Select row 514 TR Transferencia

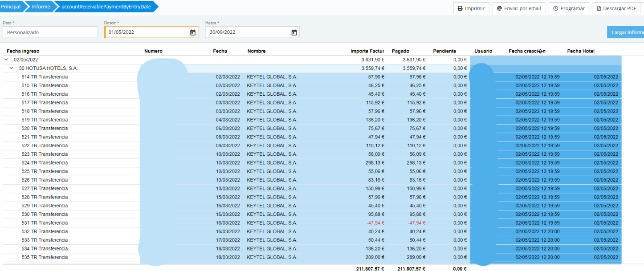(45, 77)
